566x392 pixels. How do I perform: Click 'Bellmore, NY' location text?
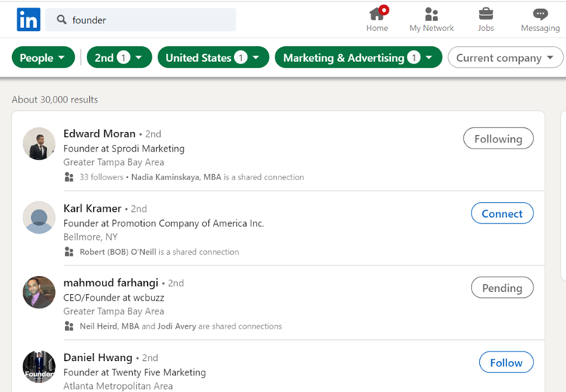91,237
